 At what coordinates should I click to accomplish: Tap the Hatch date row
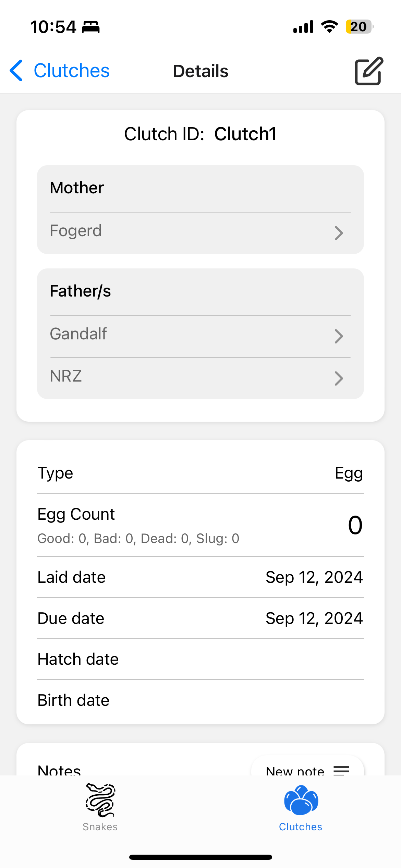[200, 659]
